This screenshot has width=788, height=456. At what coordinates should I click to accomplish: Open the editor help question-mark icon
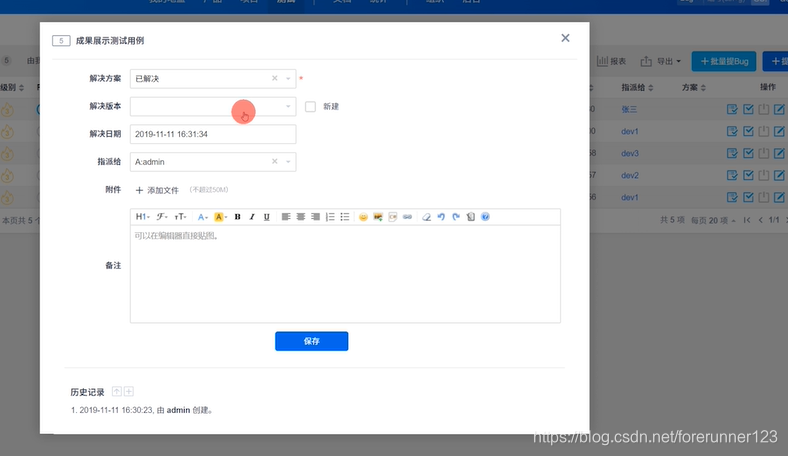(485, 217)
